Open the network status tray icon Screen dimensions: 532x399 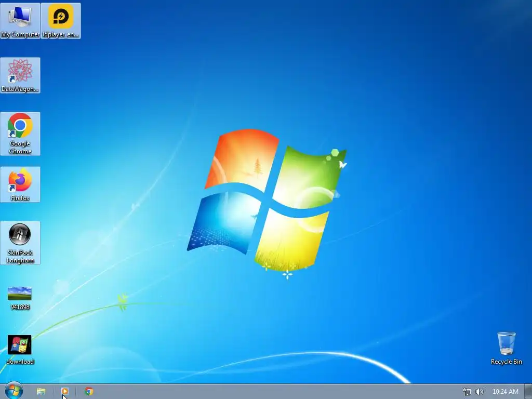467,392
